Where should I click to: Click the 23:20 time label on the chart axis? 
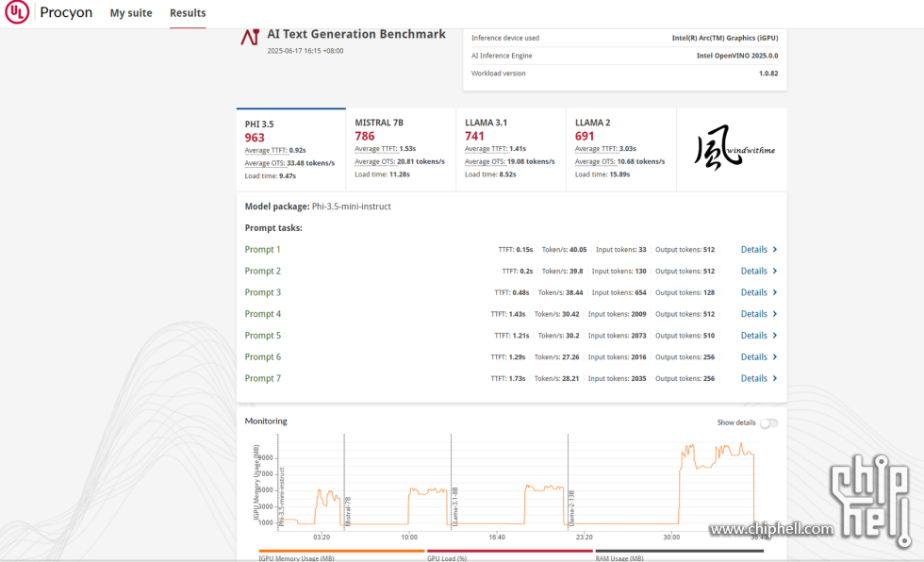[x=584, y=537]
